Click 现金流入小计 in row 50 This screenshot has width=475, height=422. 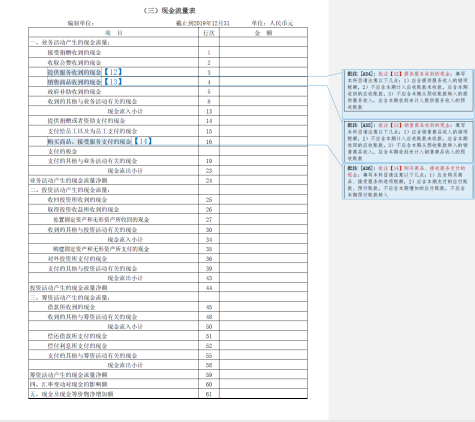click(x=125, y=326)
